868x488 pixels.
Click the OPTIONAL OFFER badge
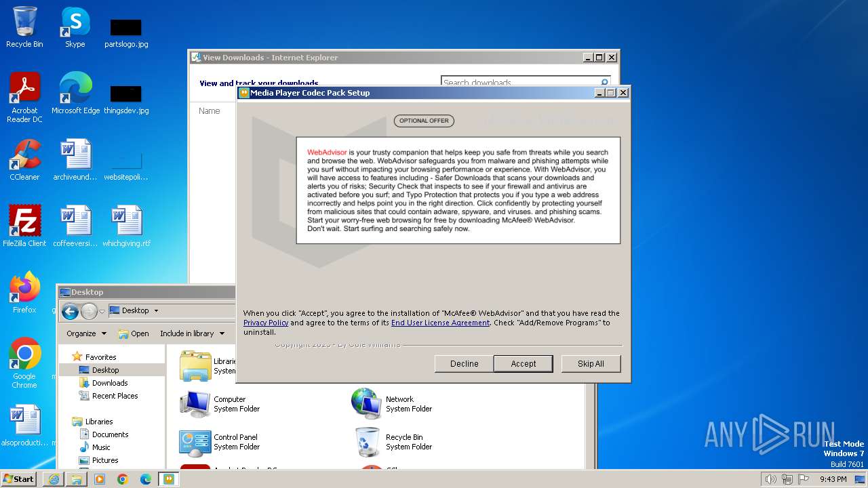click(x=424, y=121)
